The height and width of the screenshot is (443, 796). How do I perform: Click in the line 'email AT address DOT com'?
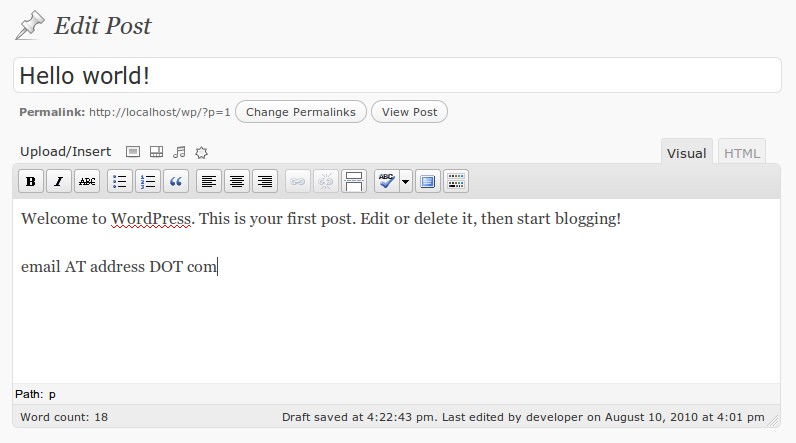[119, 266]
